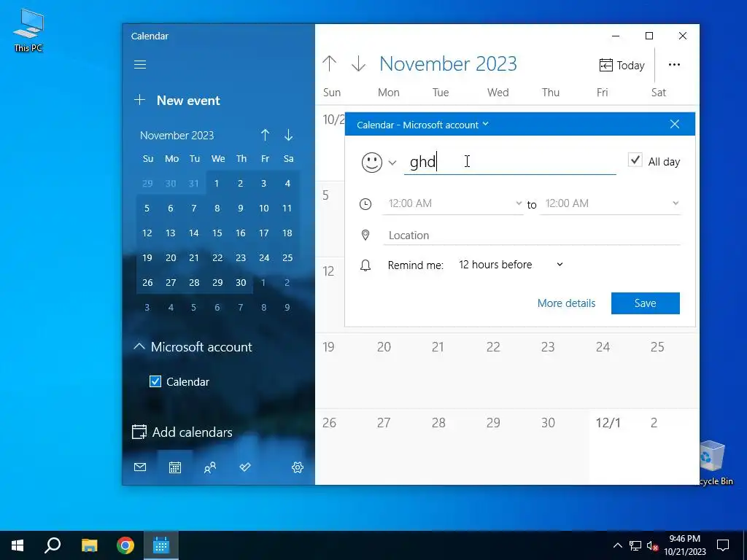Viewport: 747px width, 560px height.
Task: Open the end time dropdown
Action: (x=610, y=203)
